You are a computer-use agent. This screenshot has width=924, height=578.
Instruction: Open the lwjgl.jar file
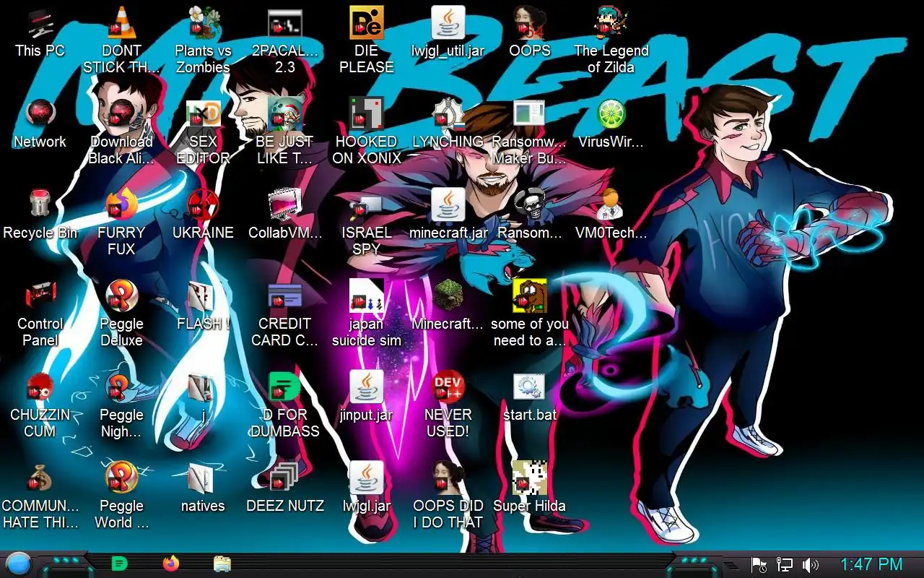pyautogui.click(x=367, y=479)
